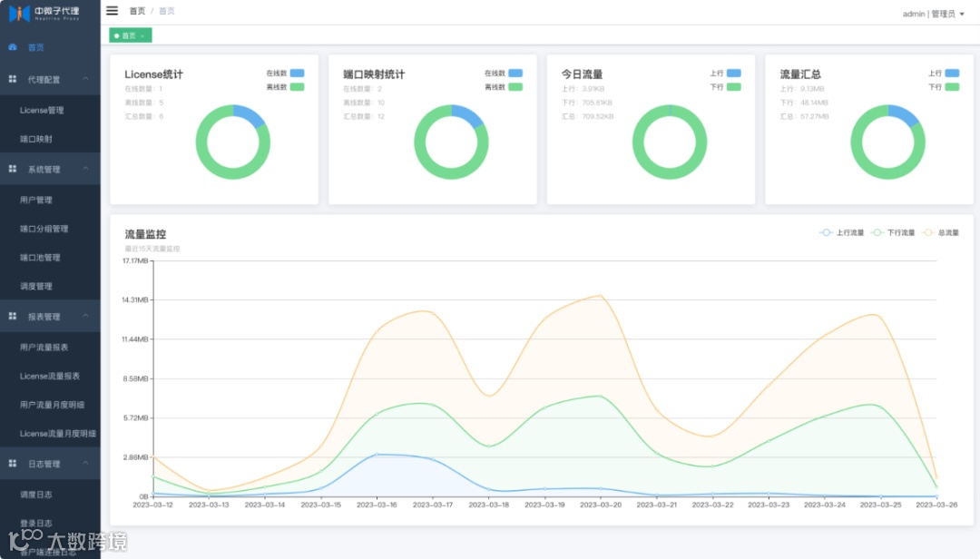This screenshot has width=980, height=559.
Task: Click the second 首页 breadcrumb item
Action: coord(166,11)
